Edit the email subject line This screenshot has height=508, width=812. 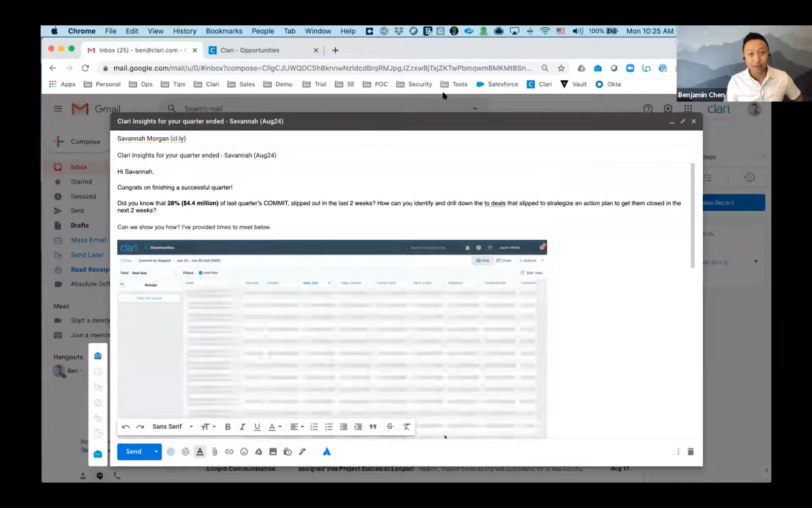coord(197,155)
